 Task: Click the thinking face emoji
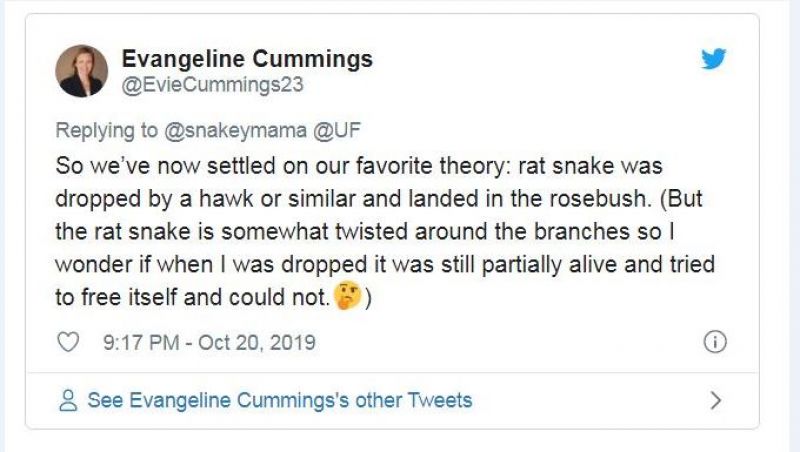pyautogui.click(x=349, y=299)
